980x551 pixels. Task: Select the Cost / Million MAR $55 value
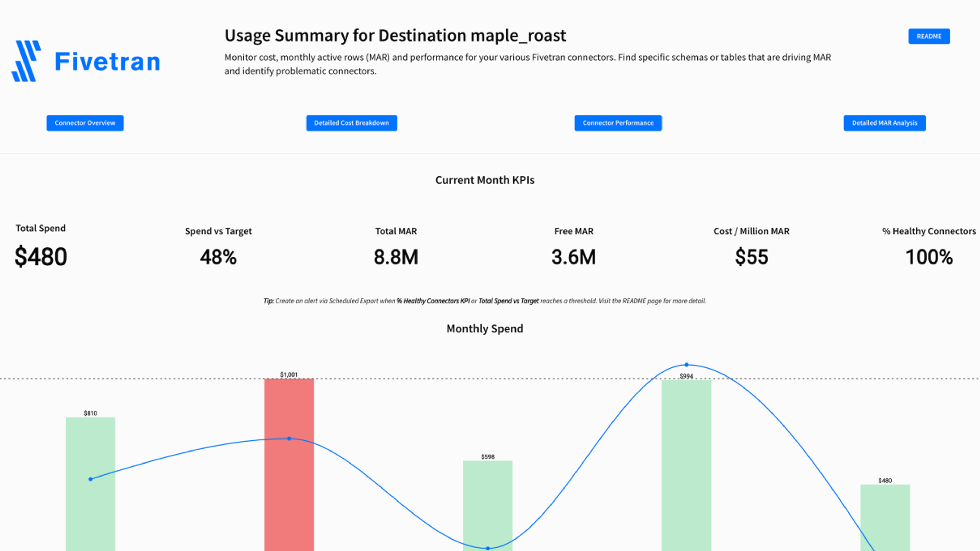tap(751, 257)
